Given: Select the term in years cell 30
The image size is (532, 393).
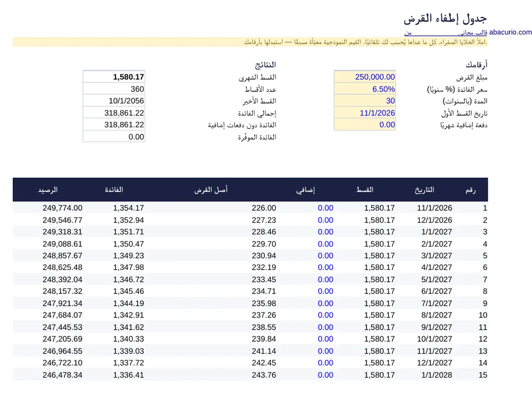Looking at the screenshot, I should (365, 101).
